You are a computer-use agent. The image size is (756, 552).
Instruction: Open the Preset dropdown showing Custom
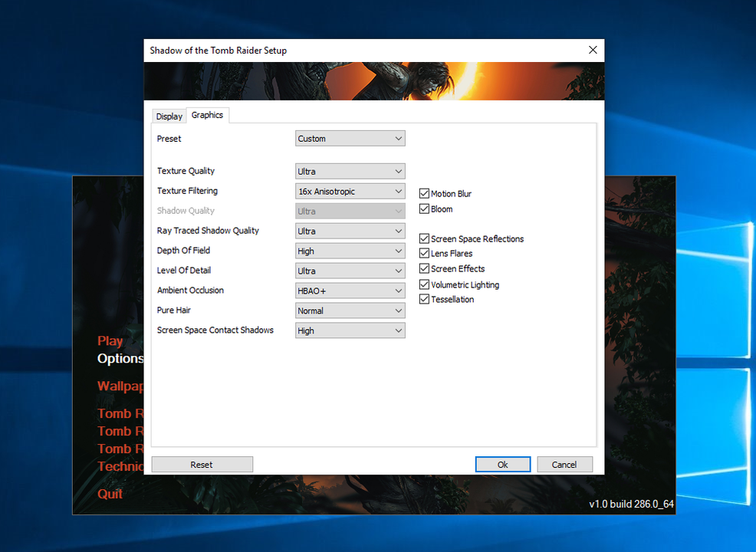click(350, 138)
